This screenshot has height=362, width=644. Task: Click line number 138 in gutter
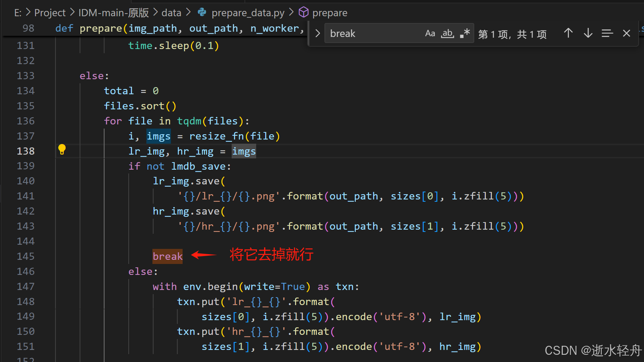point(26,151)
